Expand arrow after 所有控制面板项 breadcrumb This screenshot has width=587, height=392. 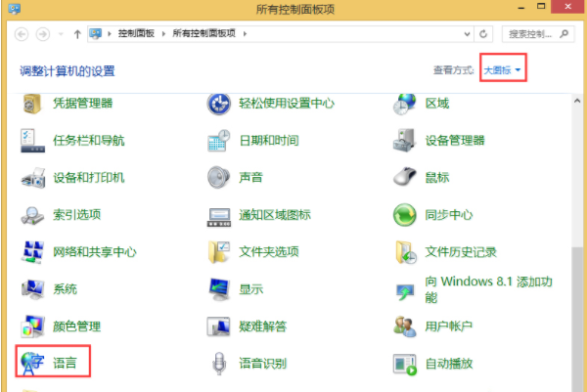[245, 33]
